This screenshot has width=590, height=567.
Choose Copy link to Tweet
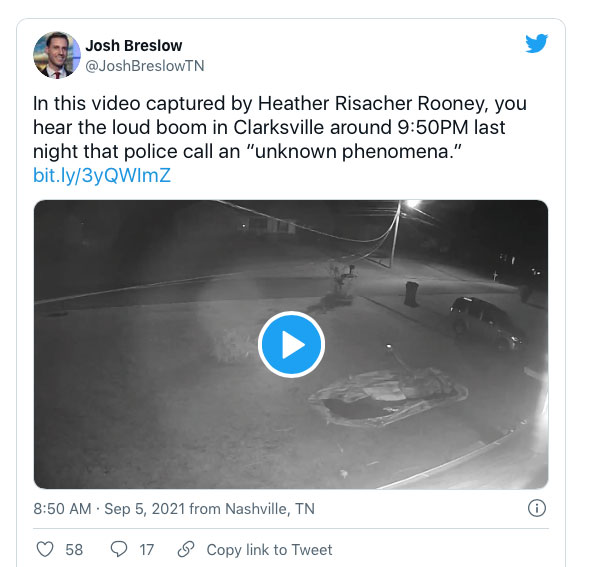[x=269, y=550]
